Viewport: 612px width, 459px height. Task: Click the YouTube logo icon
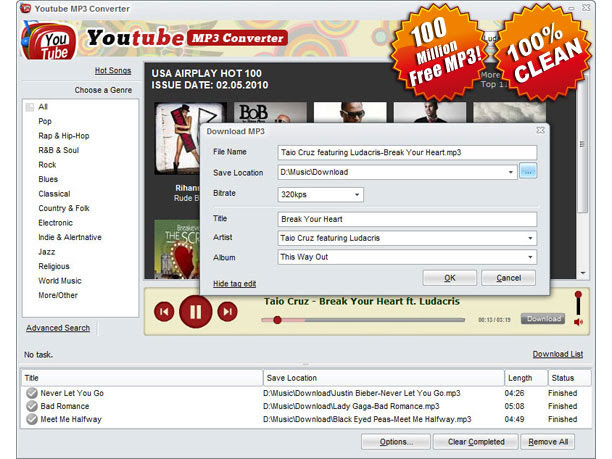pos(48,42)
